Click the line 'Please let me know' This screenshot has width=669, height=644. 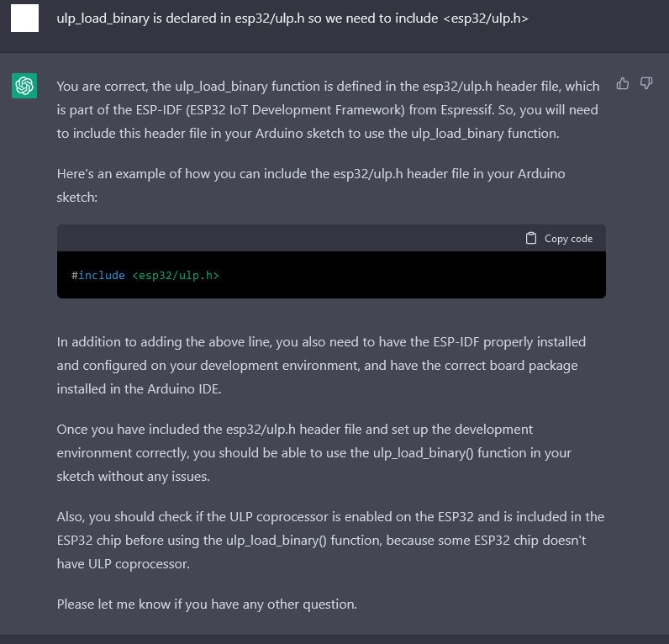tap(207, 604)
